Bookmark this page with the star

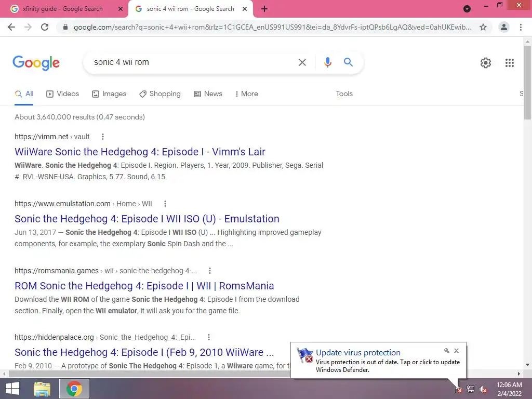click(483, 27)
